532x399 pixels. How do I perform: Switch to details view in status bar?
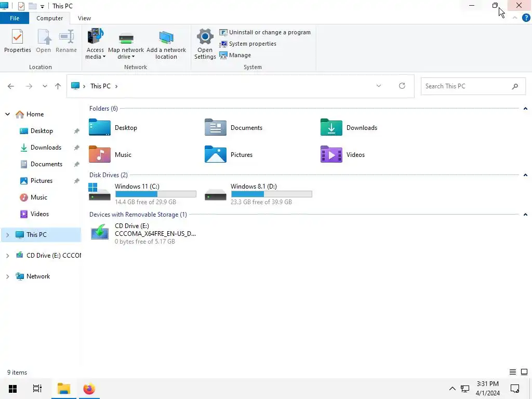[513, 372]
